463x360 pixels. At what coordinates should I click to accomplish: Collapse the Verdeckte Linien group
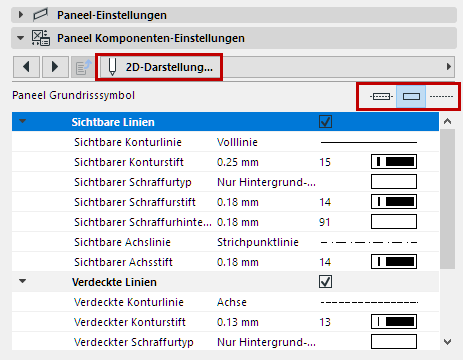click(22, 281)
